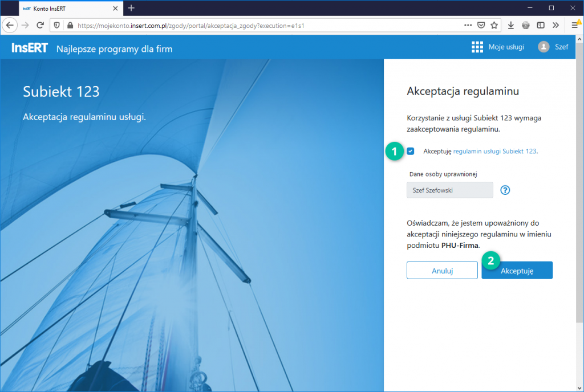Screen dimensions: 584x392
Task: Open page actions three-dot menu
Action: pos(468,25)
